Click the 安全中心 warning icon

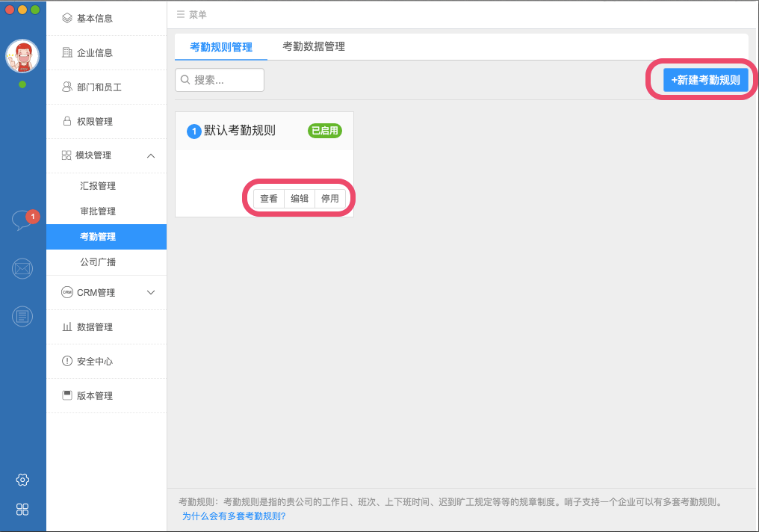(x=68, y=361)
